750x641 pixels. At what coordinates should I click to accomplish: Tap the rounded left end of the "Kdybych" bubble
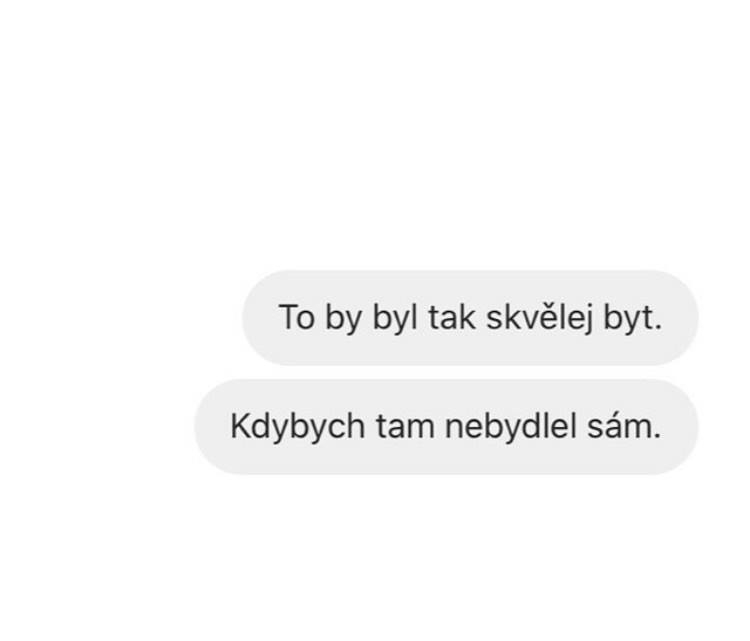[x=210, y=427]
